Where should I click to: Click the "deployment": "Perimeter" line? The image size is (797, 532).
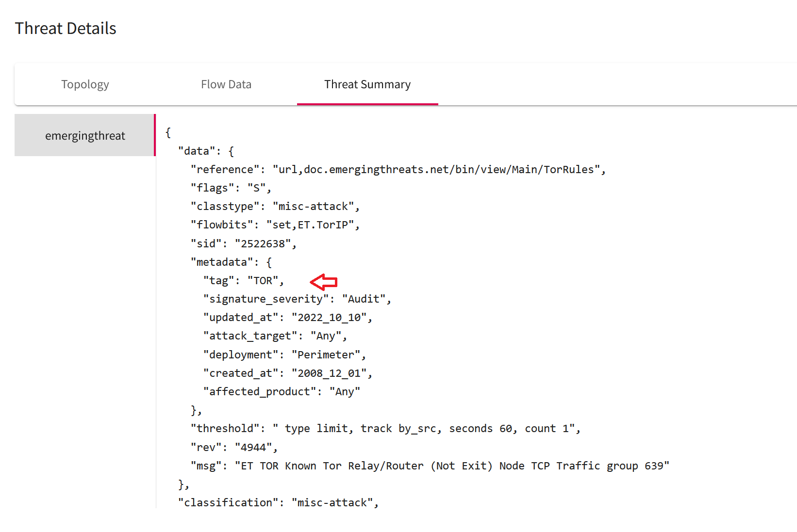coord(284,355)
